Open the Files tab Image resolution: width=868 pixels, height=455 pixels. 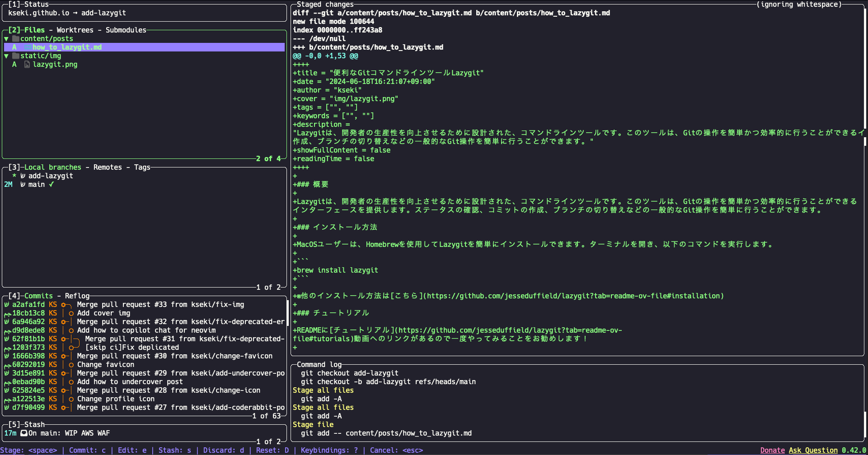pos(34,30)
